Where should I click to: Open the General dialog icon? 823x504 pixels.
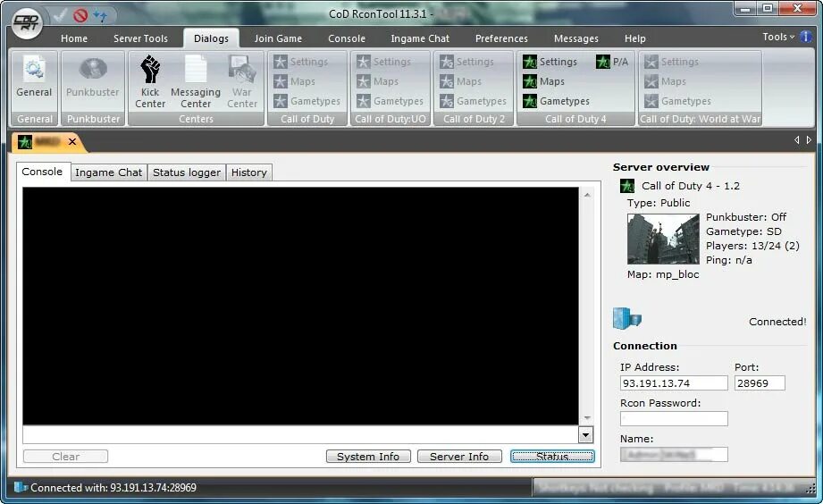(x=34, y=77)
